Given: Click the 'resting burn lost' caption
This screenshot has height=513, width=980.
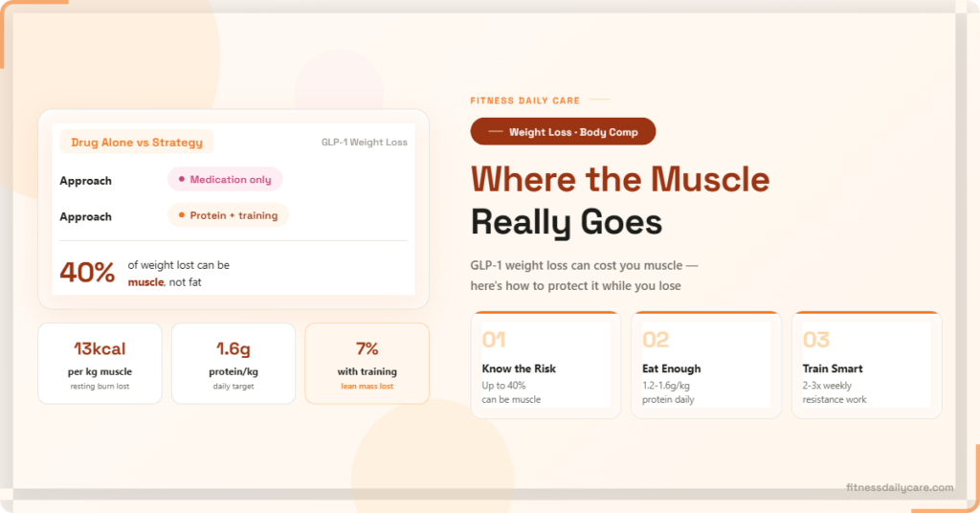Looking at the screenshot, I should pos(100,386).
